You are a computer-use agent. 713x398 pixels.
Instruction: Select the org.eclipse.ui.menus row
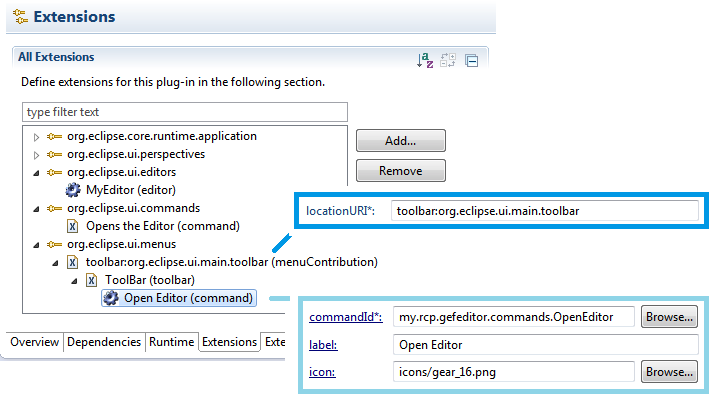[121, 244]
